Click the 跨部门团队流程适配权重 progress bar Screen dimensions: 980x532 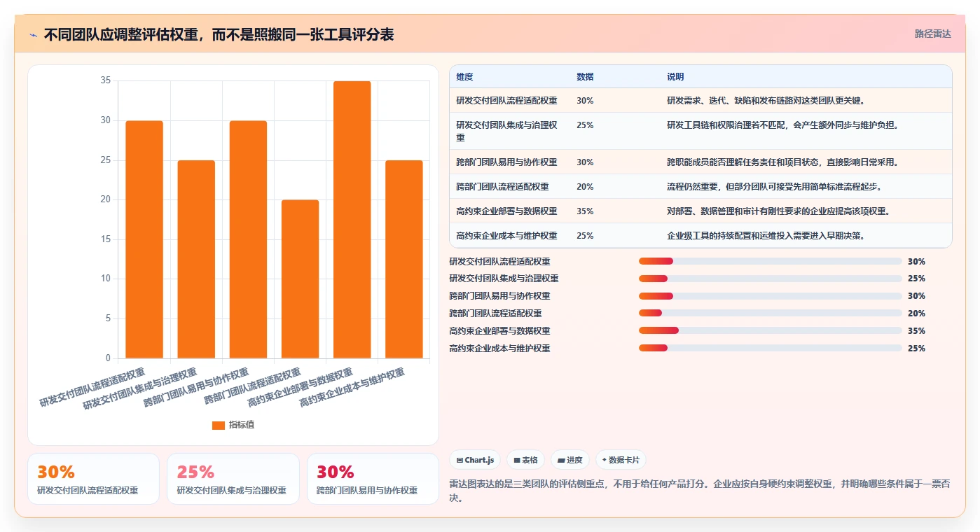click(x=770, y=313)
